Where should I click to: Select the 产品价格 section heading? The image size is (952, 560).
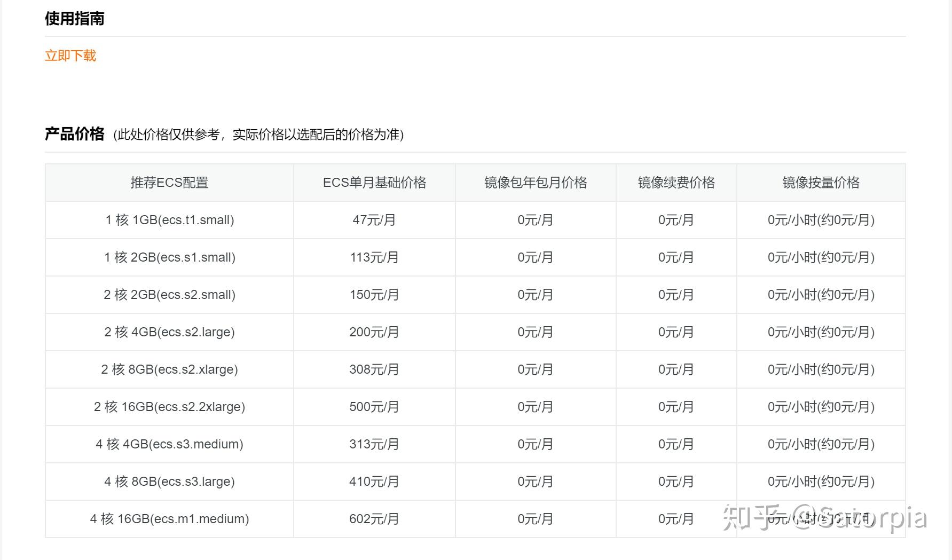pyautogui.click(x=74, y=134)
